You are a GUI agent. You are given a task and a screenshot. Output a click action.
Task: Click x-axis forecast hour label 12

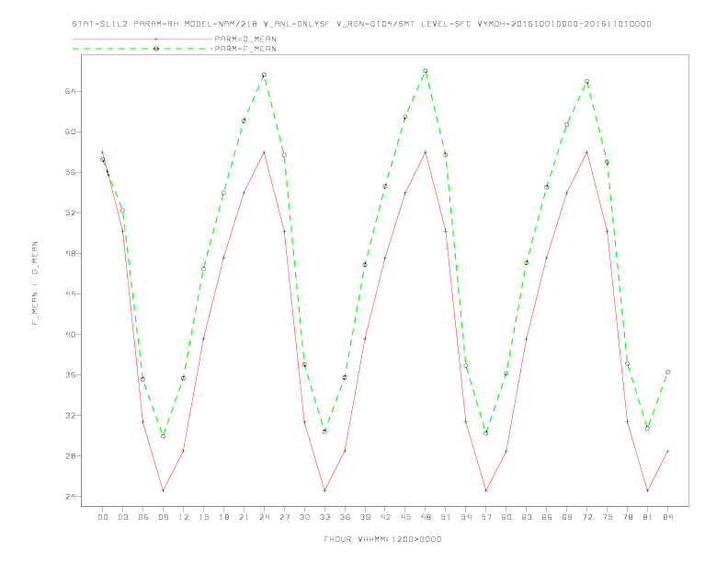pos(184,517)
